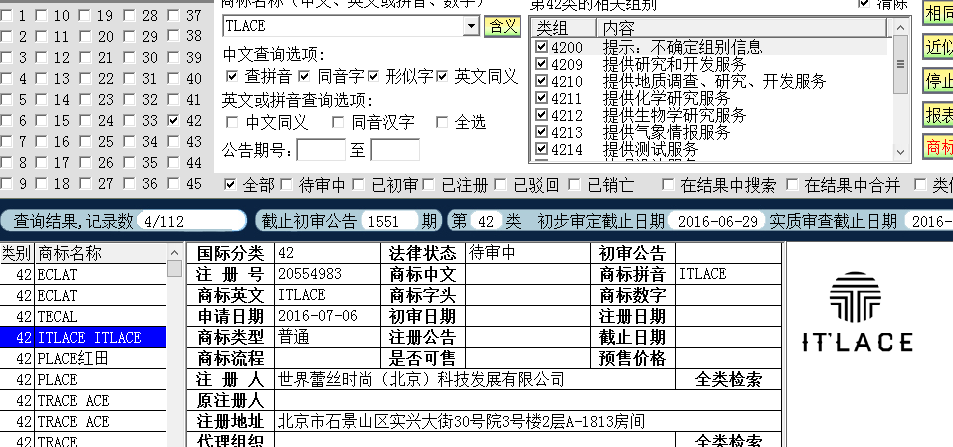Screen dimensions: 953x447
Task: Uncheck group 4209 提供研究和开发服务
Action: [542, 64]
